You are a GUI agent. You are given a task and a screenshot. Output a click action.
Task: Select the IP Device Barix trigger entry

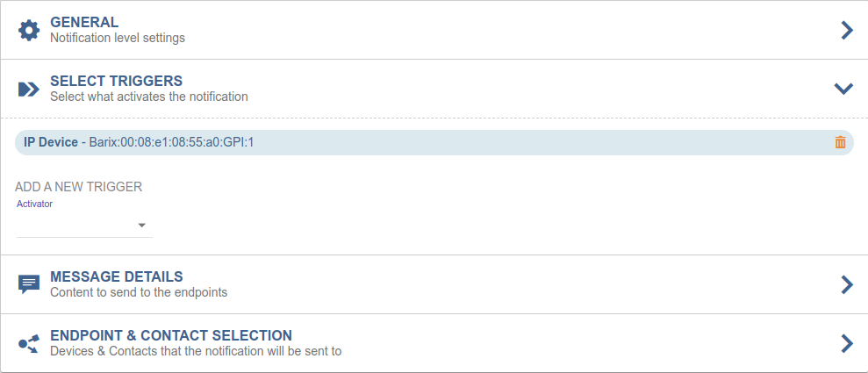139,142
